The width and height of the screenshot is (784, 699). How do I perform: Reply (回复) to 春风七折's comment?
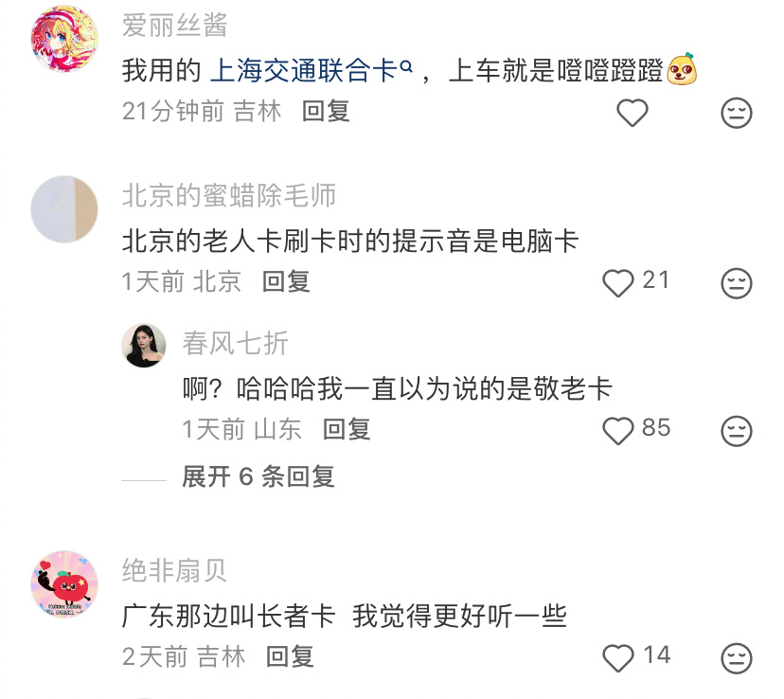coord(347,429)
